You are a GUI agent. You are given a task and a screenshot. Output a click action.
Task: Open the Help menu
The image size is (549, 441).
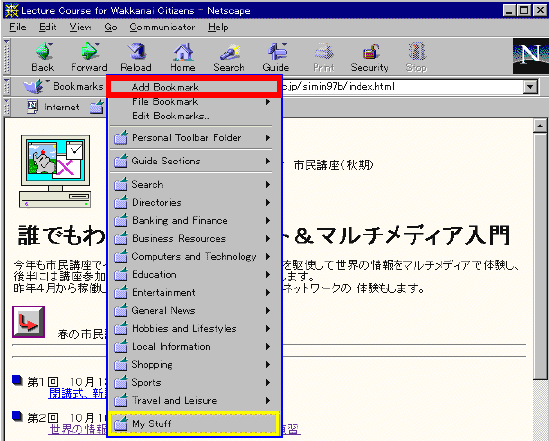218,27
